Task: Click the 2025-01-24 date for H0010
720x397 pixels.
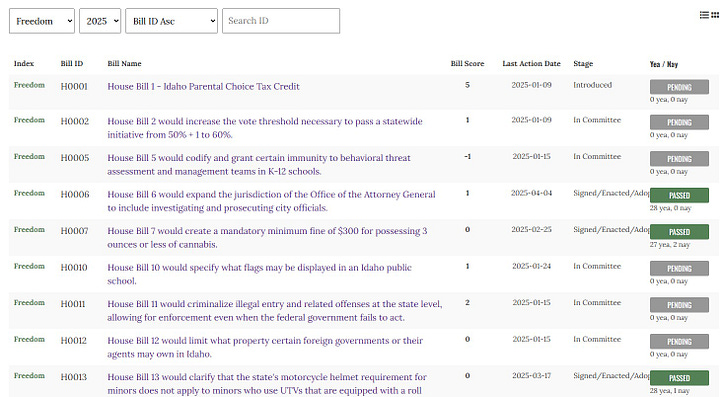Action: 531,266
